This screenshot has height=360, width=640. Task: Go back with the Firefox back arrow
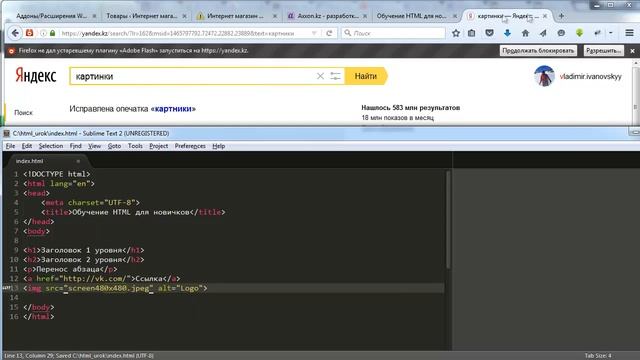click(x=15, y=33)
